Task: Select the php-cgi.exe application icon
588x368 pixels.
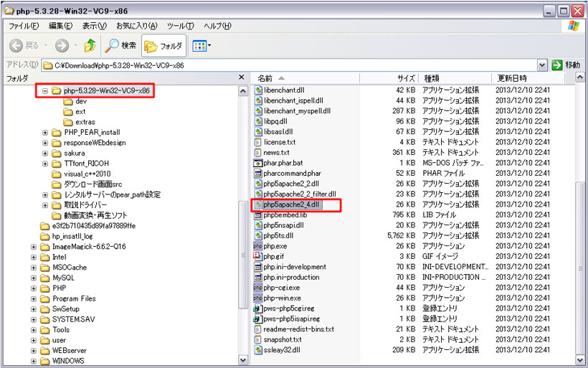Action: (258, 288)
